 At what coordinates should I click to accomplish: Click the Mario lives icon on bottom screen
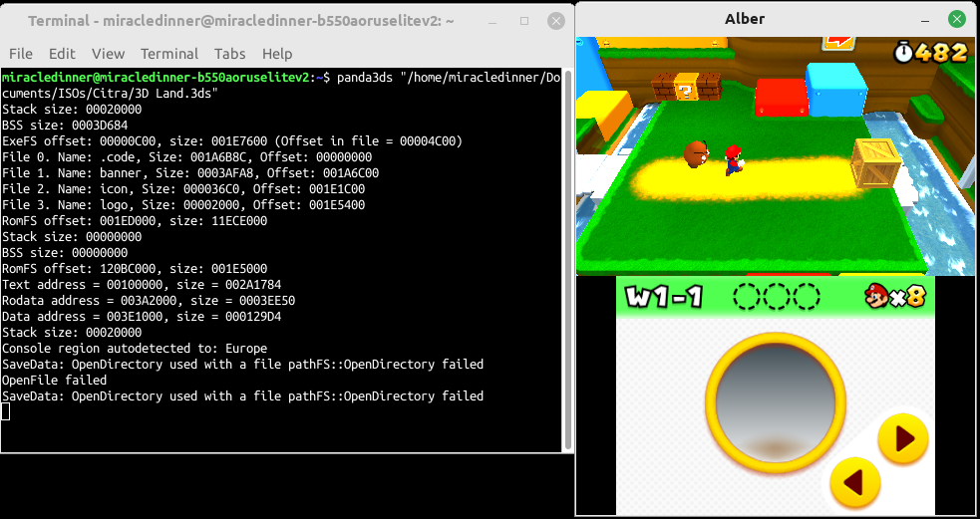point(877,296)
